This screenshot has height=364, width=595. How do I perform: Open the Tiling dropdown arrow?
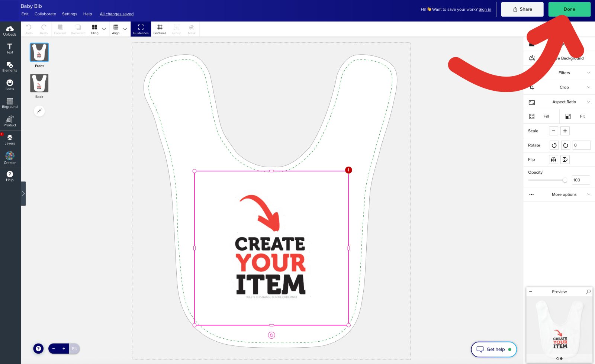tap(104, 29)
